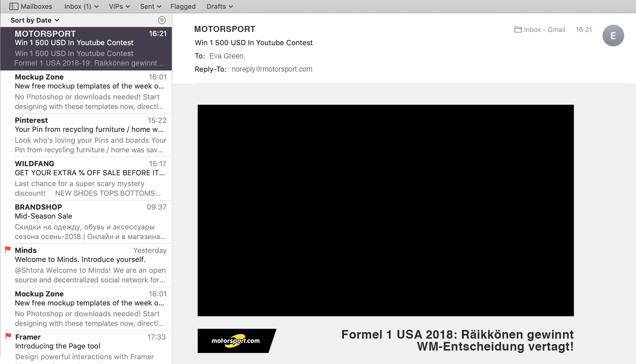
Task: Click the Inbox - Gmail label text
Action: point(544,30)
